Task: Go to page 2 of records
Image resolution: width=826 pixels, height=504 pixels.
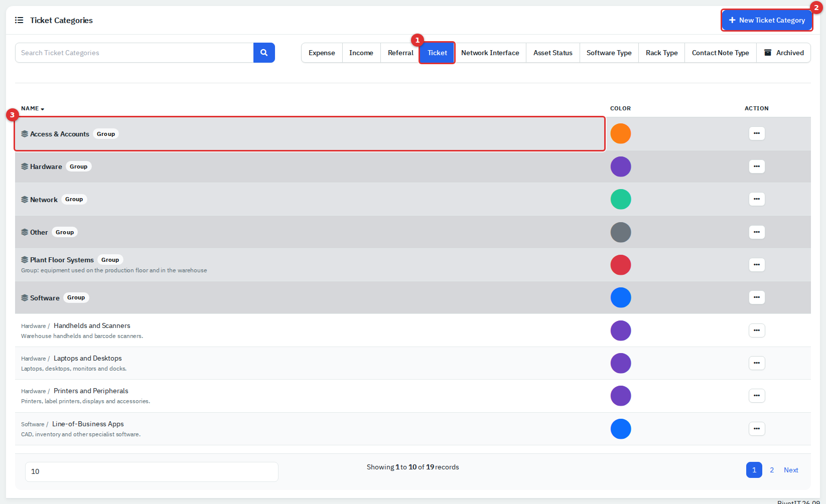Action: (772, 470)
